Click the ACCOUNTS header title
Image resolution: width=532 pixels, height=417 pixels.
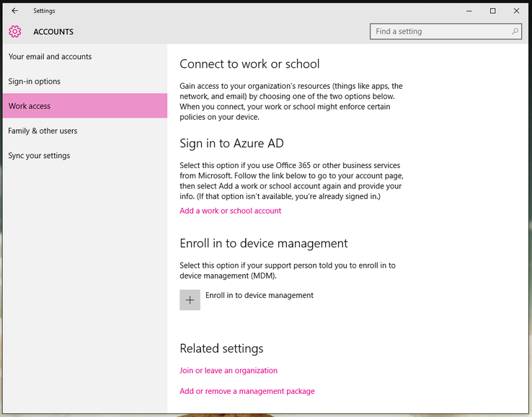pyautogui.click(x=53, y=32)
